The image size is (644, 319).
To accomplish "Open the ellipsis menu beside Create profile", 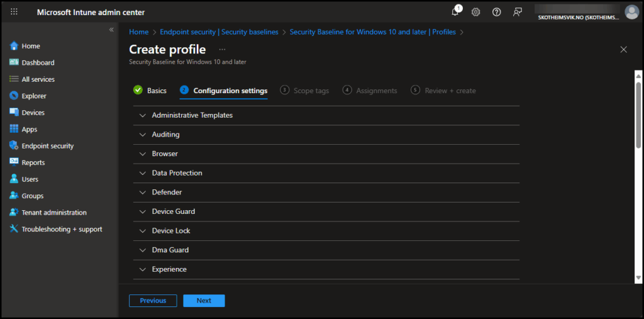I will point(222,49).
